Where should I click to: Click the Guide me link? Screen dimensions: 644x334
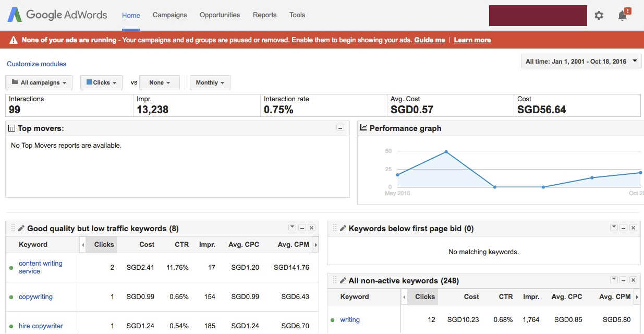(x=430, y=40)
